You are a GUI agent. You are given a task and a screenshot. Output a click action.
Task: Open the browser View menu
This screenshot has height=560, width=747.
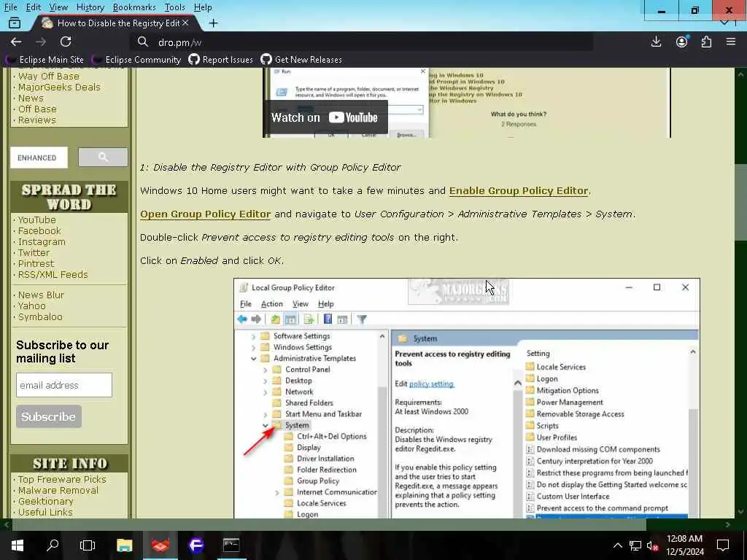pos(58,7)
